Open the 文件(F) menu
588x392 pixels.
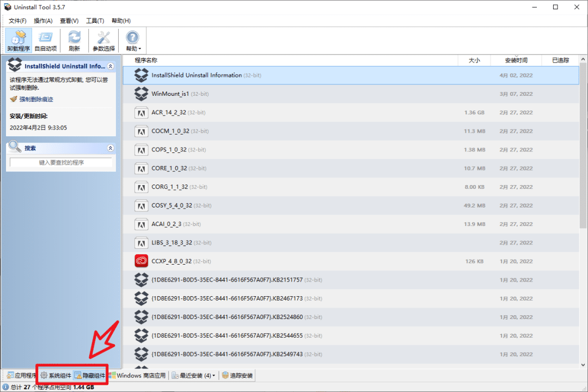click(x=17, y=21)
